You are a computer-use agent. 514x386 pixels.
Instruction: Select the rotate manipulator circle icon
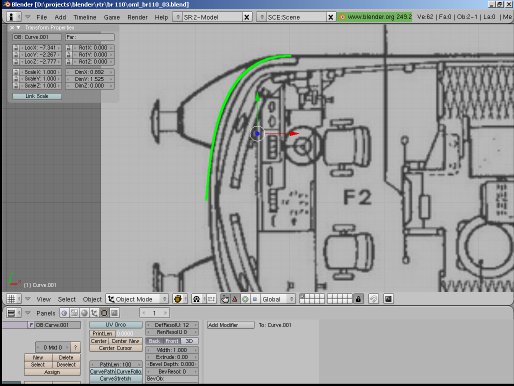[245, 299]
